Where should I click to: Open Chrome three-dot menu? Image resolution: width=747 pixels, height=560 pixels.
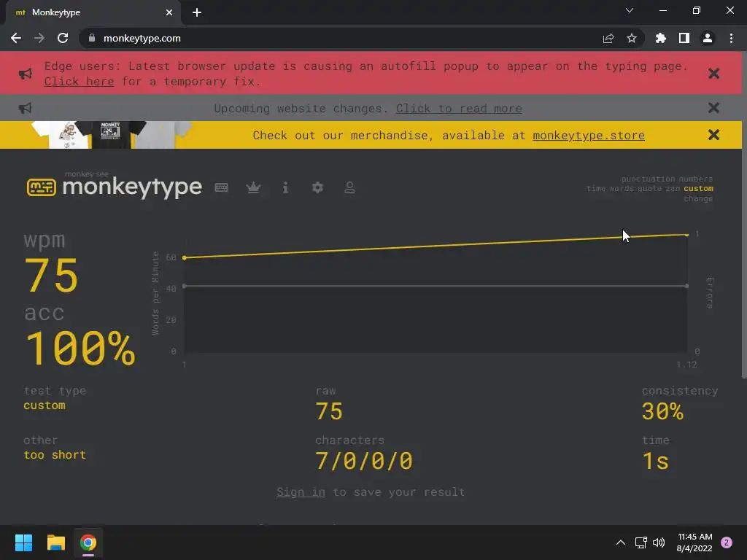[x=731, y=38]
